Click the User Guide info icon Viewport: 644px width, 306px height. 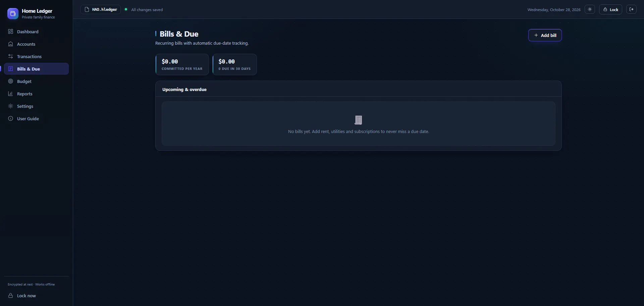point(10,119)
